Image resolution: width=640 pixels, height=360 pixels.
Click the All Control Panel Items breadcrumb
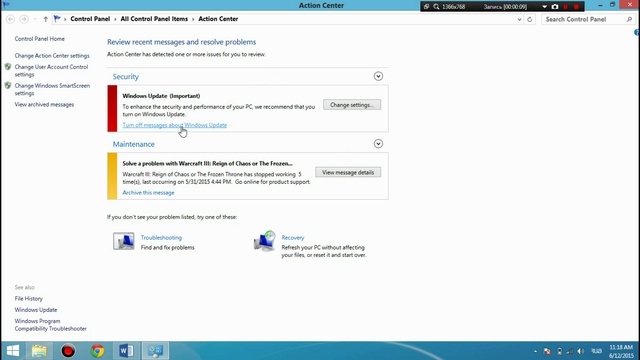point(154,19)
